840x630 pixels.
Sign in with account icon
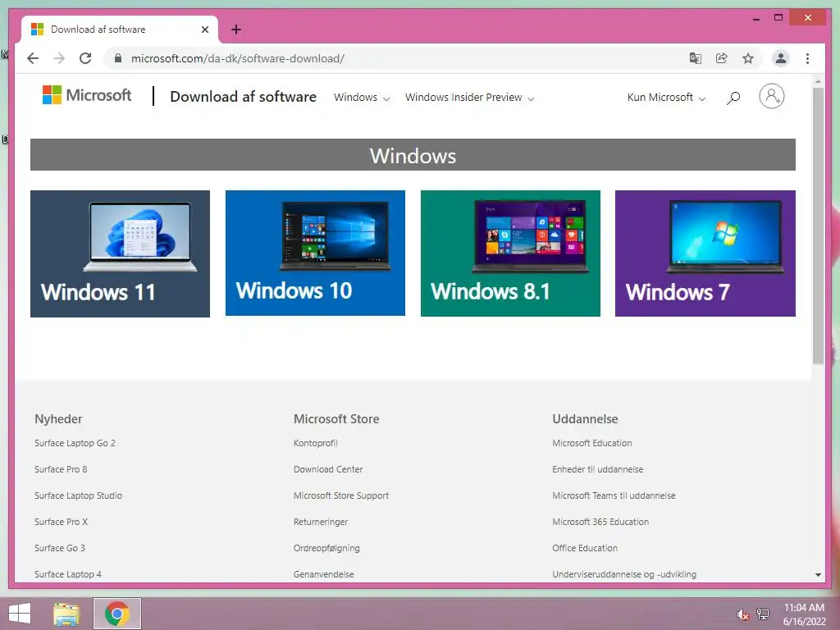pos(771,97)
